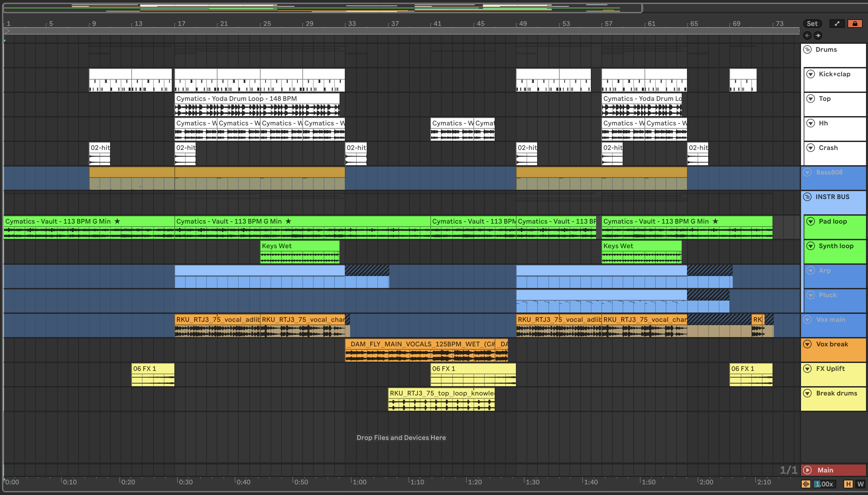Select the short RK vocal clip near bar 71
Image resolution: width=868 pixels, height=495 pixels.
[x=758, y=325]
